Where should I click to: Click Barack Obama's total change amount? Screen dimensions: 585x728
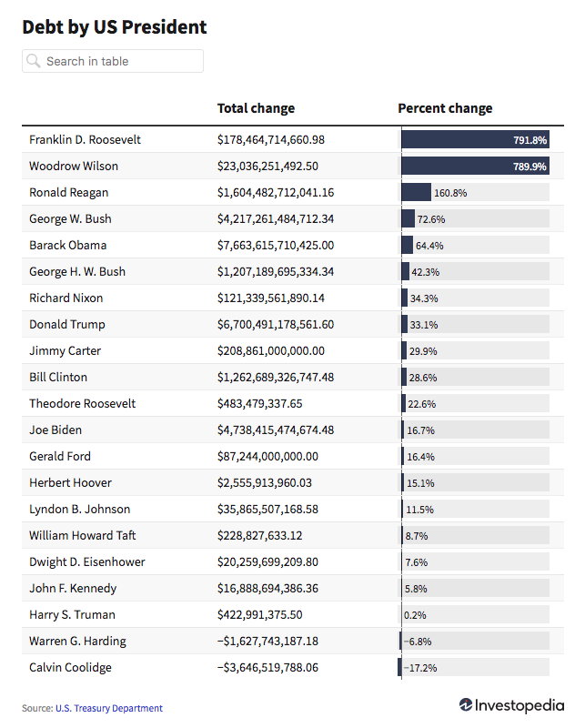point(276,246)
